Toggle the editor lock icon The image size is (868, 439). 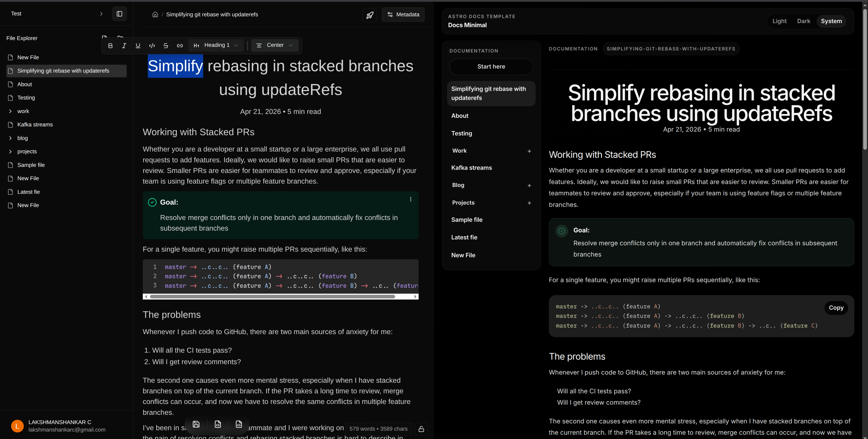coord(421,429)
